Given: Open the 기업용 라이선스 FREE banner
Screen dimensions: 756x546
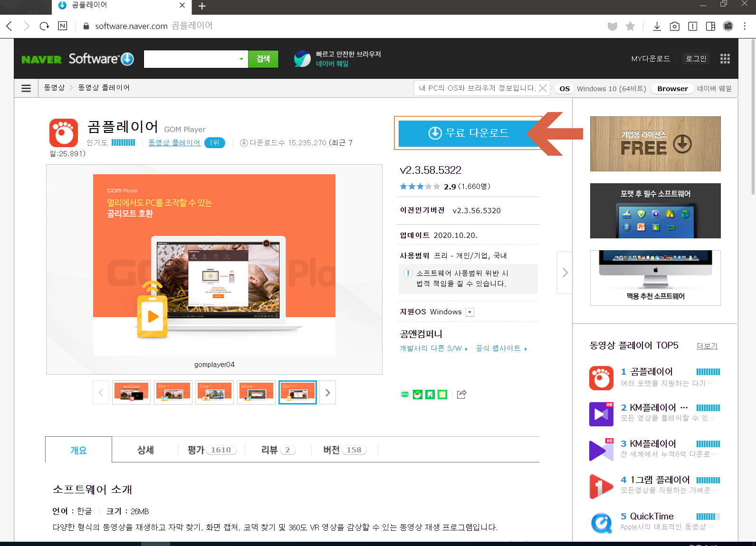Looking at the screenshot, I should (655, 144).
